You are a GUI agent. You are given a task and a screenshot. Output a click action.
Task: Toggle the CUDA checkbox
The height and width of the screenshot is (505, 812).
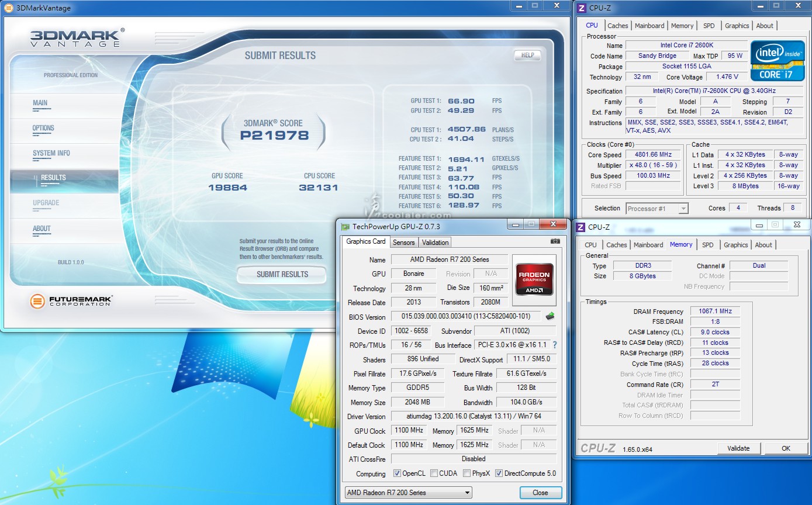tap(434, 473)
